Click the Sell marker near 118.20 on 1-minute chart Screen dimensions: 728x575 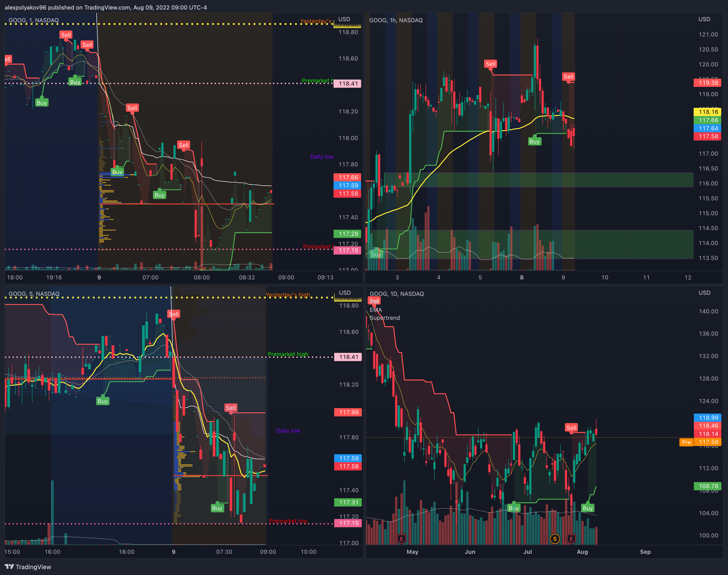click(x=132, y=108)
